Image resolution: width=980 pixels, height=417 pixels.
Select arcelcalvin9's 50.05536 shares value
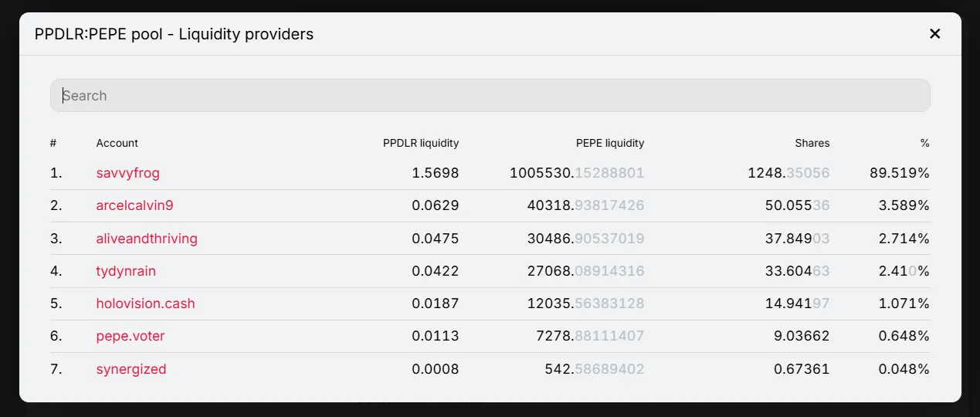(798, 205)
